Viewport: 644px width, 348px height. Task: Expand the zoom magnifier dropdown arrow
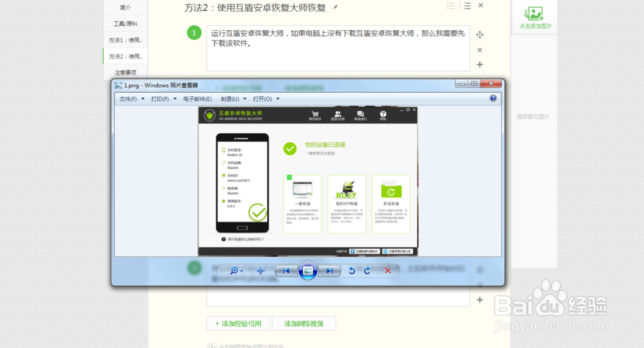click(x=241, y=271)
